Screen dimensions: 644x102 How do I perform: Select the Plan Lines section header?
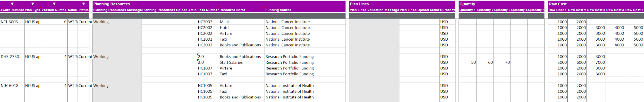[359, 4]
